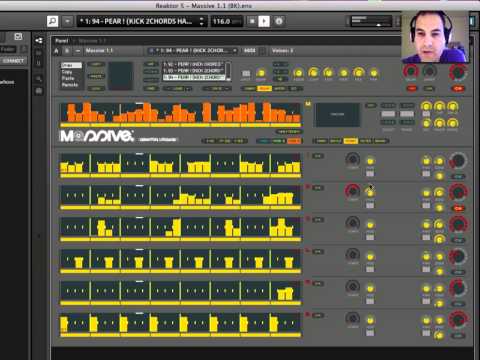
Task: Select the yellow highlighted tab under top knobs
Action: click(x=264, y=89)
